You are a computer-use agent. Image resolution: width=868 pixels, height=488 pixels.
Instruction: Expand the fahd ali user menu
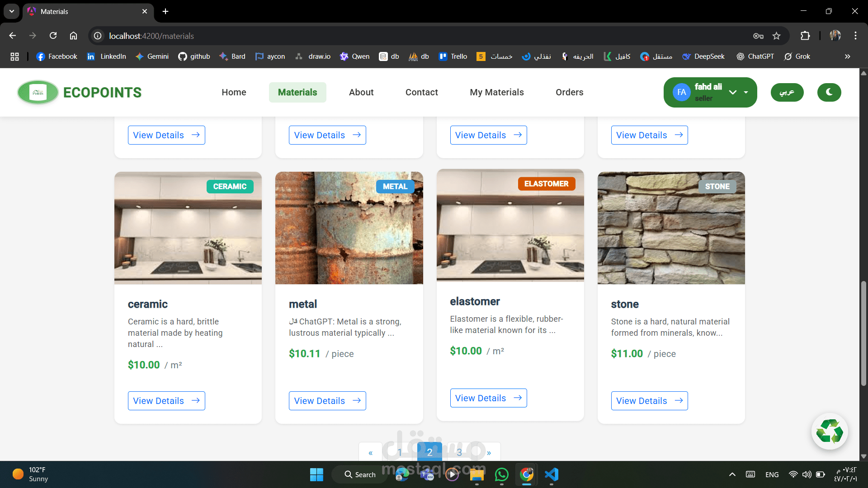point(710,92)
